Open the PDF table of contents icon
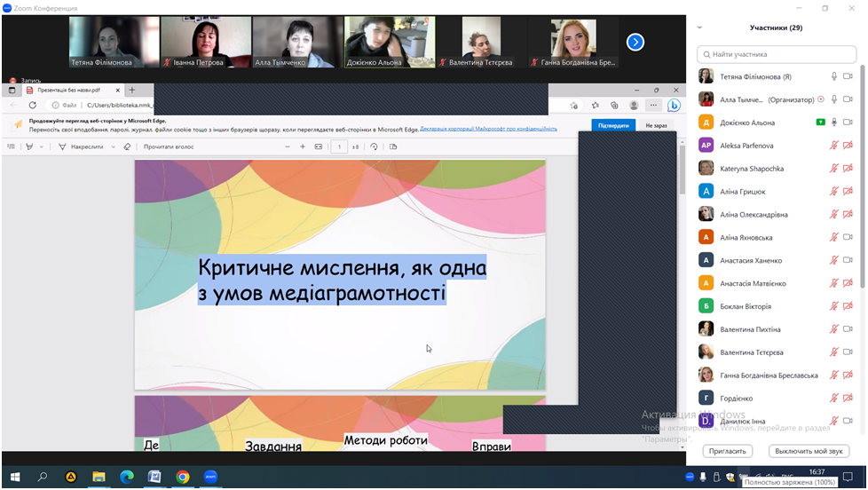 (x=12, y=146)
